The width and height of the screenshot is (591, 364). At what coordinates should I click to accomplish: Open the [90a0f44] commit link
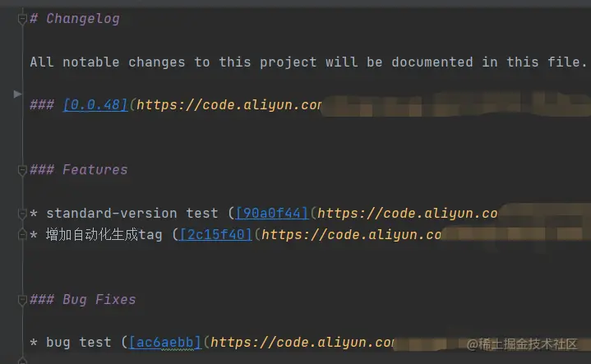[x=272, y=214]
